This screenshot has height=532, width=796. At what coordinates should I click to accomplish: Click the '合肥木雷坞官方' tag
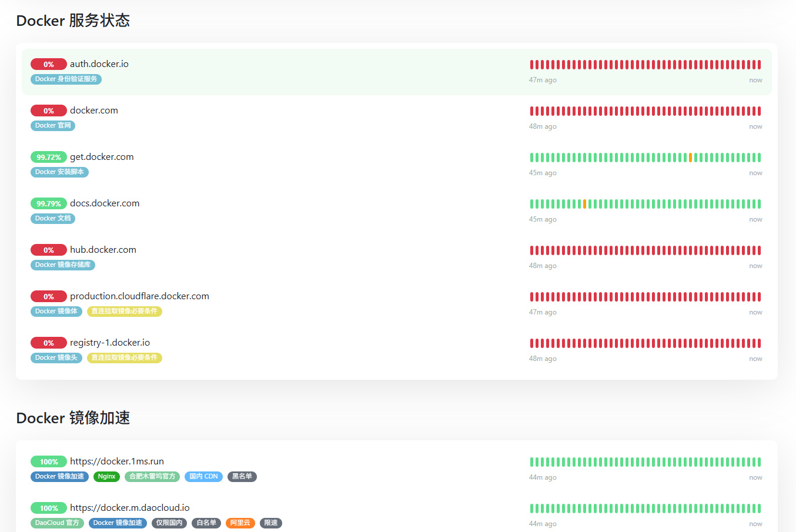[x=152, y=477]
